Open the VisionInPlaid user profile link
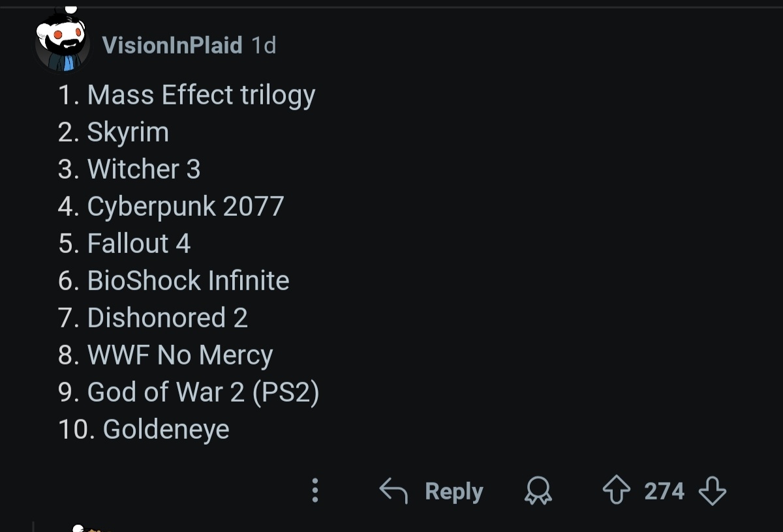 [x=172, y=46]
